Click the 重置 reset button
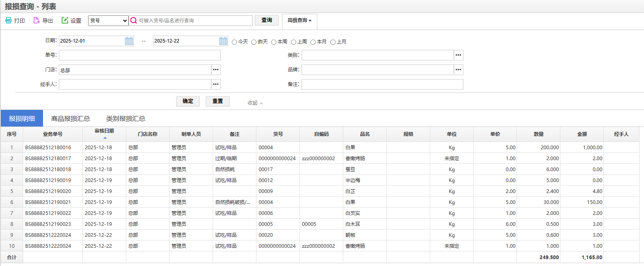 coord(218,101)
